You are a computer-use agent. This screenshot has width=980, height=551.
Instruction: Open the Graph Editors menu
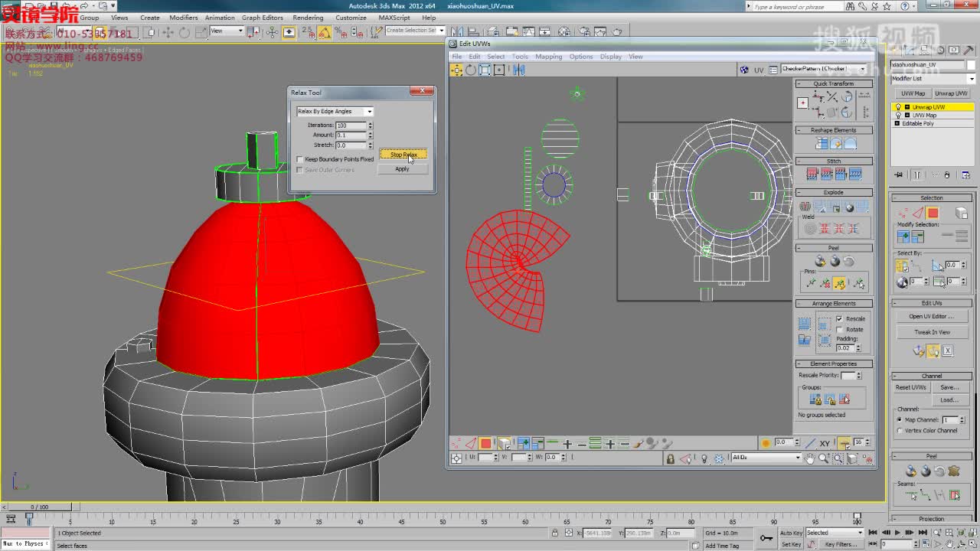262,18
